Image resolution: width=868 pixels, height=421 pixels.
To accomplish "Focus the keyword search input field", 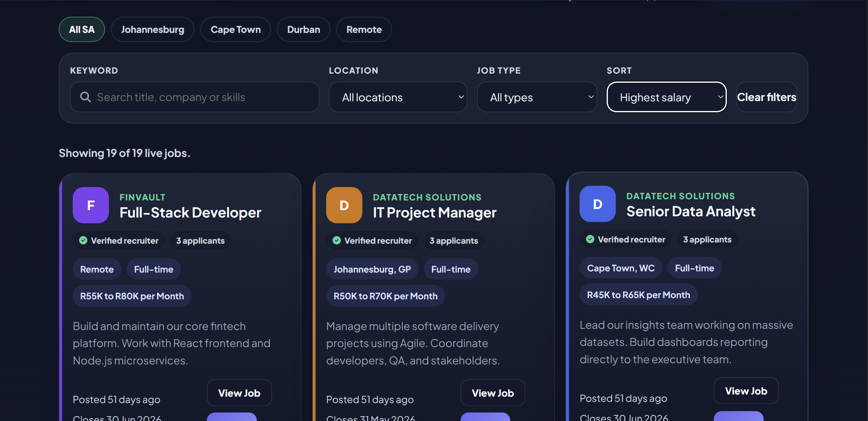I will click(x=194, y=97).
